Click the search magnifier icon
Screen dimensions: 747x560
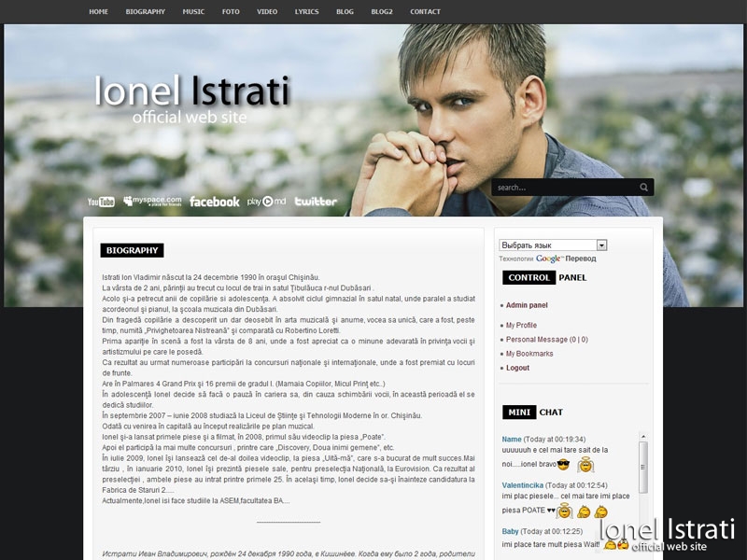(x=643, y=188)
